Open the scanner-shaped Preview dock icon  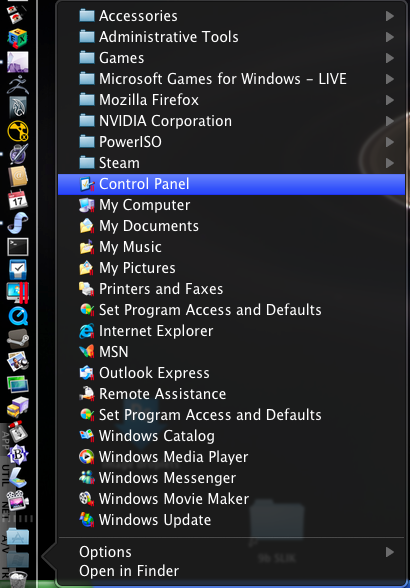(x=18, y=477)
